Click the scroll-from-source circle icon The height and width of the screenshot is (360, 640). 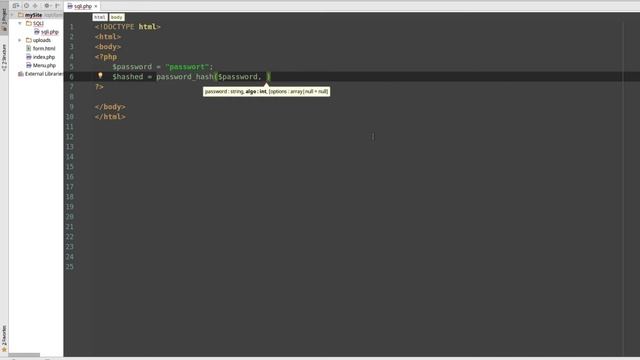[27, 6]
